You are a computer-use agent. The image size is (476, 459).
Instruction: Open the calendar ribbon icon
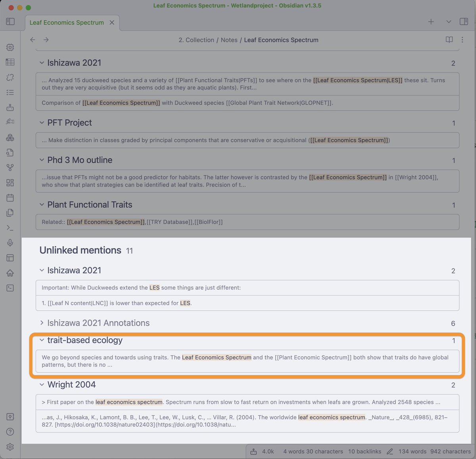(10, 198)
